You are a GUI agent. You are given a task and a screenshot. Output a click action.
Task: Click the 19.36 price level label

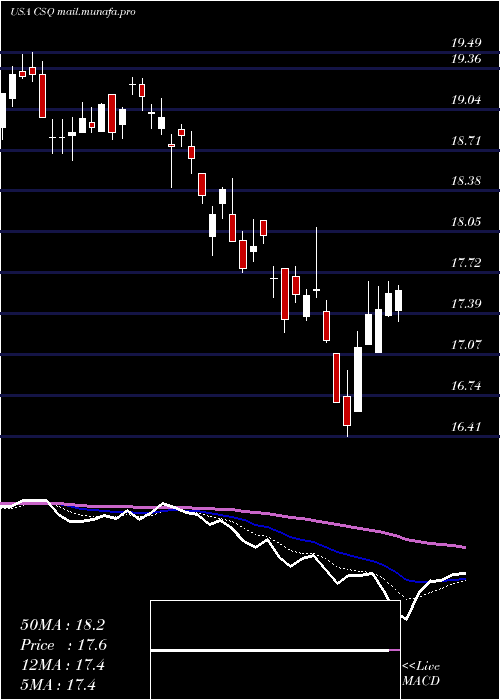(x=466, y=59)
